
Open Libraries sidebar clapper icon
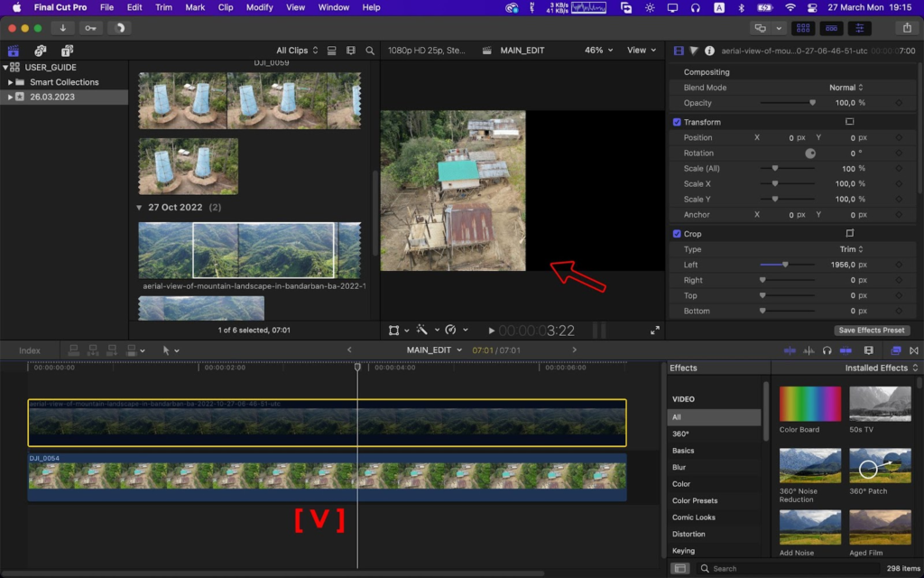[x=13, y=51]
